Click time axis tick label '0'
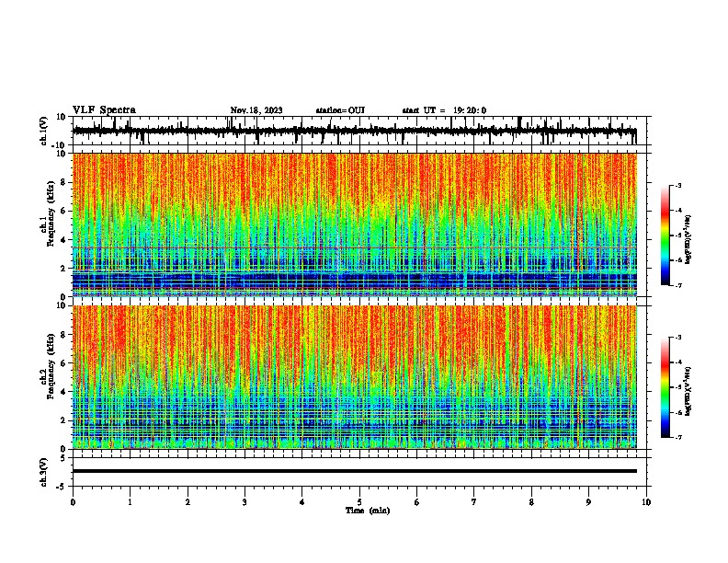This screenshot has height=563, width=728. pos(73,502)
